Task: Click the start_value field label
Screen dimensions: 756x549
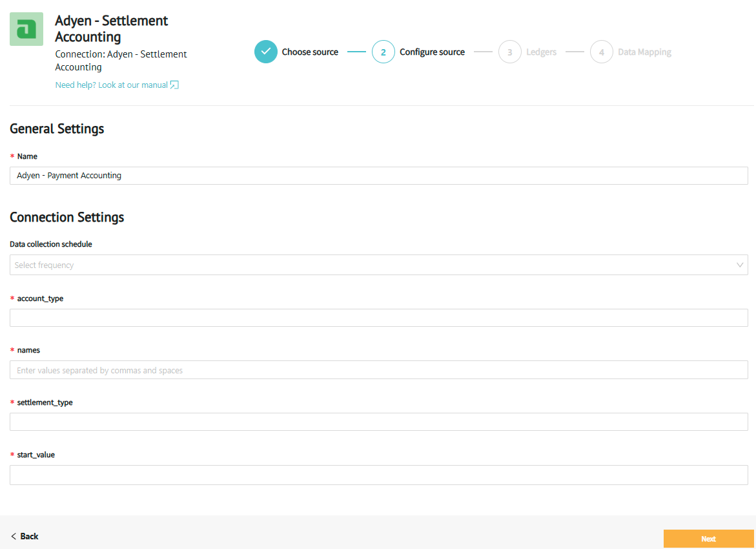Action: [36, 455]
